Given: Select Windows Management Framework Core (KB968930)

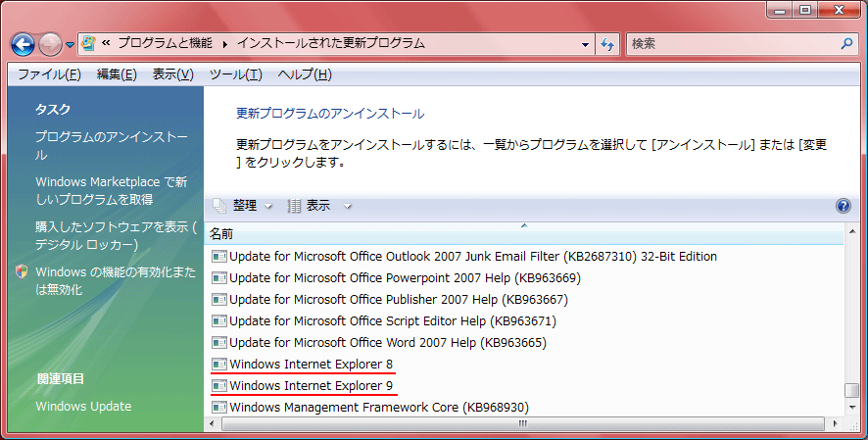Looking at the screenshot, I should pyautogui.click(x=370, y=408).
